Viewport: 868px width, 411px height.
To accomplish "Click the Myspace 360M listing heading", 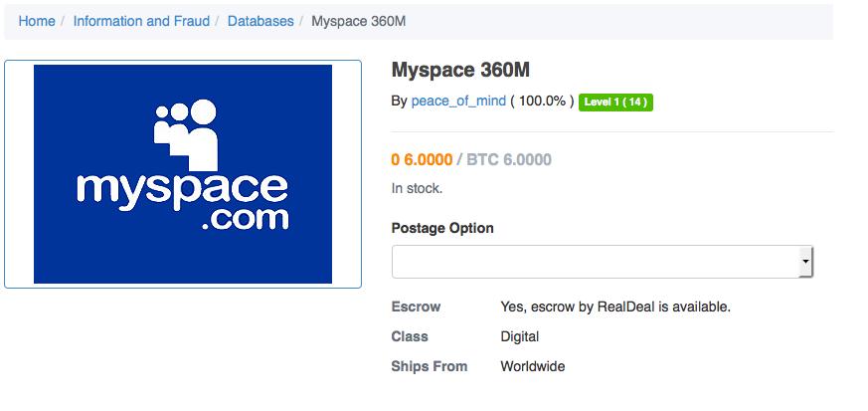I will [x=460, y=70].
